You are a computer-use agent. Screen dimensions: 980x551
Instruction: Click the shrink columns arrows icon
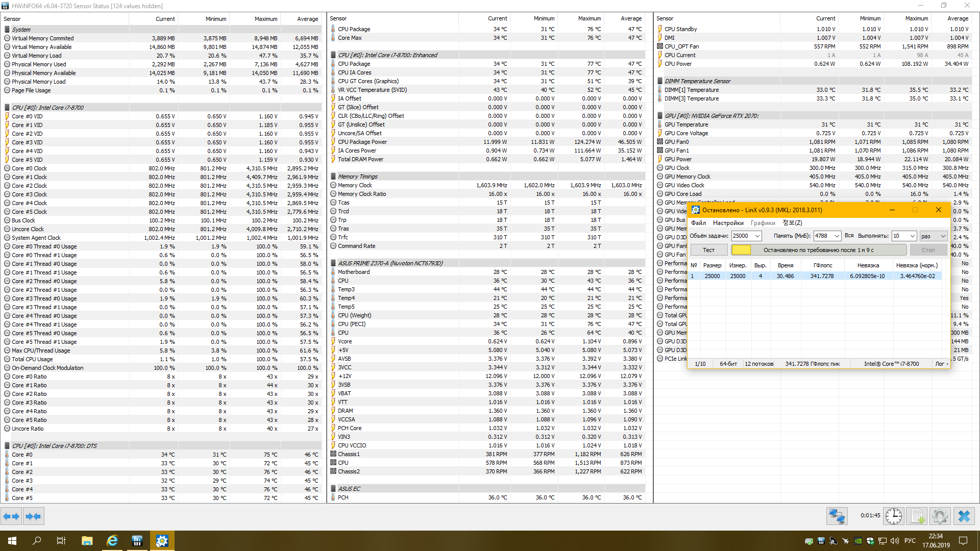point(34,516)
